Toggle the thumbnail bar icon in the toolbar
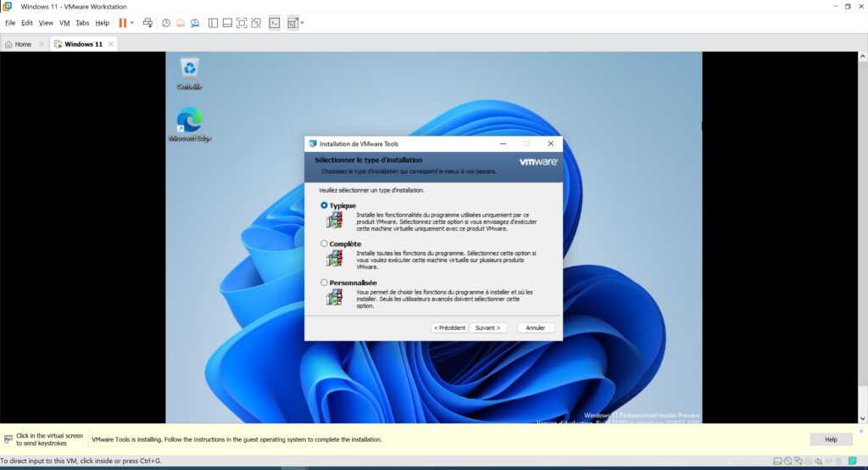The width and height of the screenshot is (868, 470). click(x=227, y=23)
